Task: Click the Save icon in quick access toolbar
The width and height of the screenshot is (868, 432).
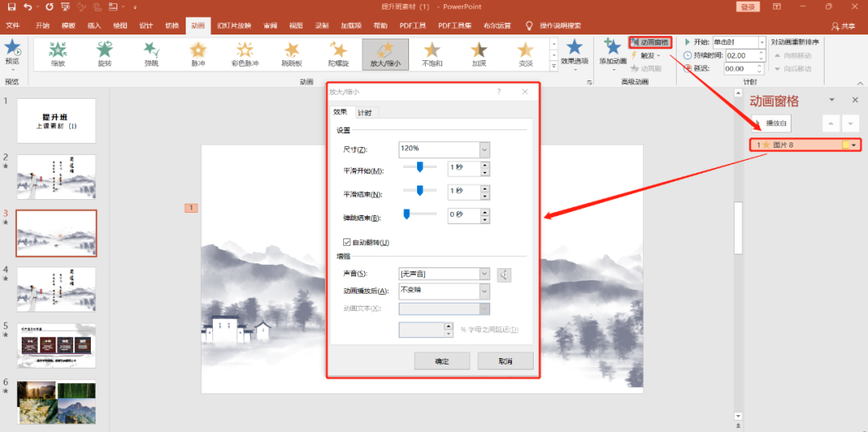Action: (11, 7)
